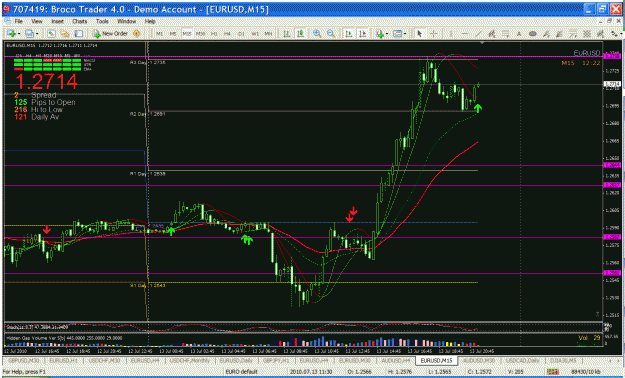
Task: Click the New Order button
Action: 110,34
